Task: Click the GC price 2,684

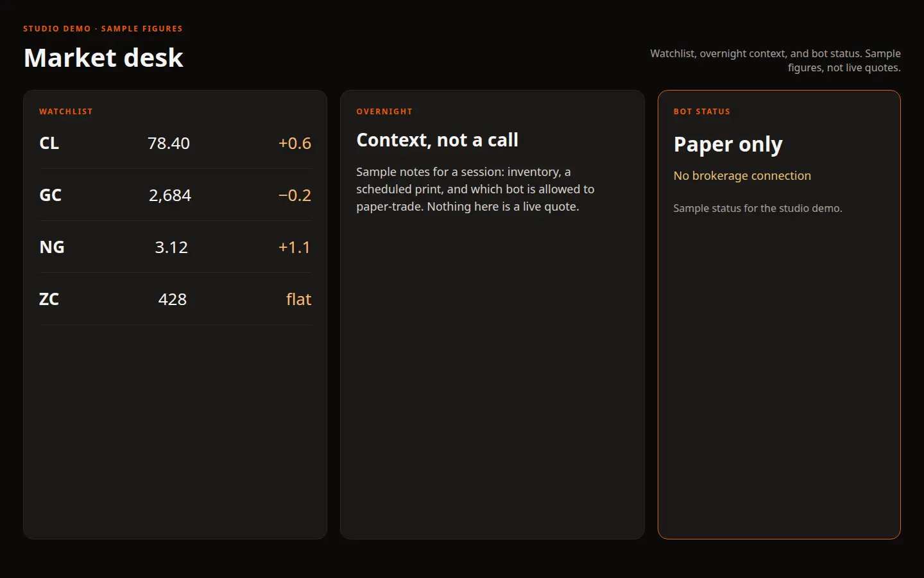Action: click(170, 195)
